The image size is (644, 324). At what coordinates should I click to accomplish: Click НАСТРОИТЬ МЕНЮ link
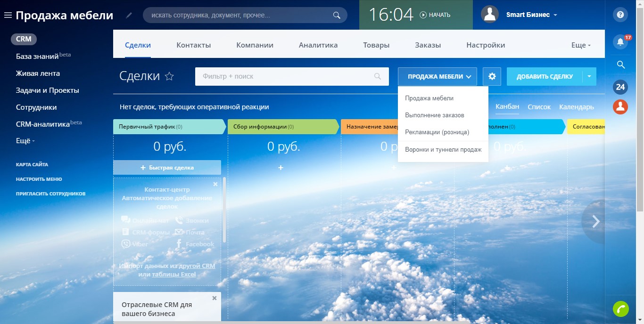(x=39, y=179)
